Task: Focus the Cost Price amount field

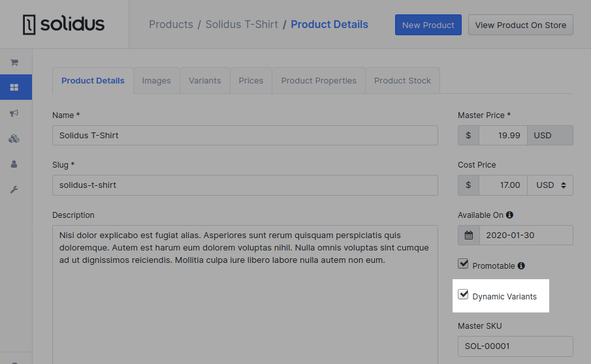Action: [x=503, y=185]
